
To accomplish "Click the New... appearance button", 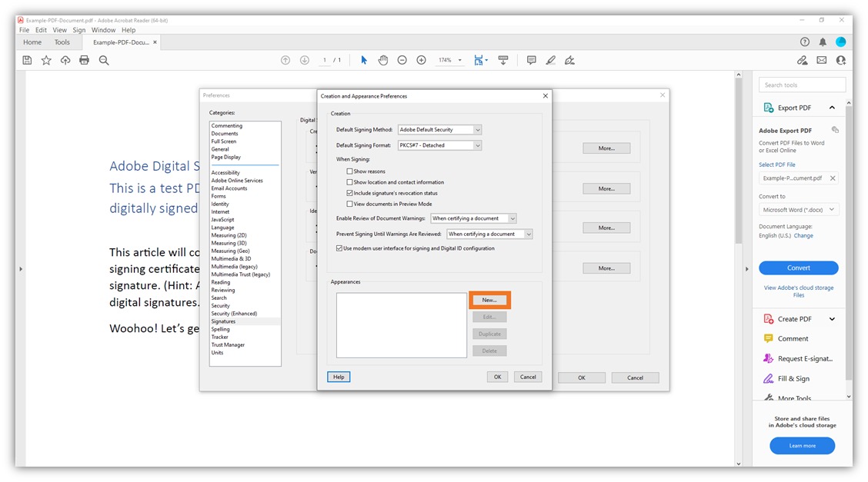I will coord(489,300).
